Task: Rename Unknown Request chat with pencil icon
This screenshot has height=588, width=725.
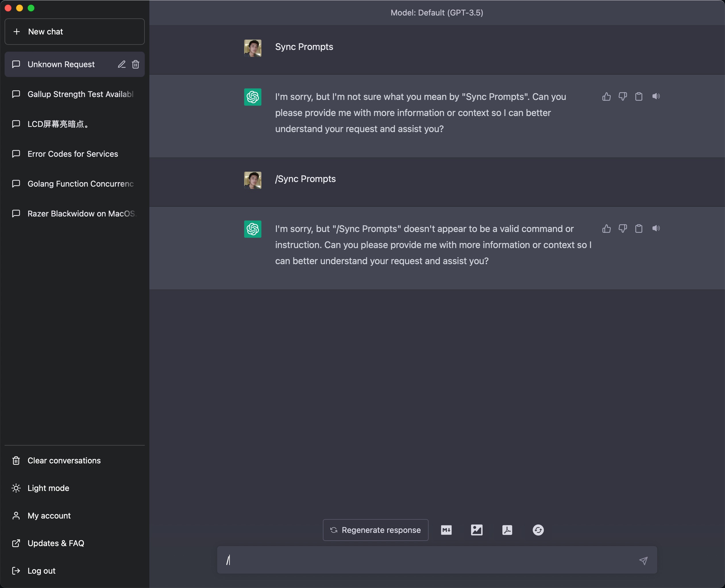Action: 122,64
